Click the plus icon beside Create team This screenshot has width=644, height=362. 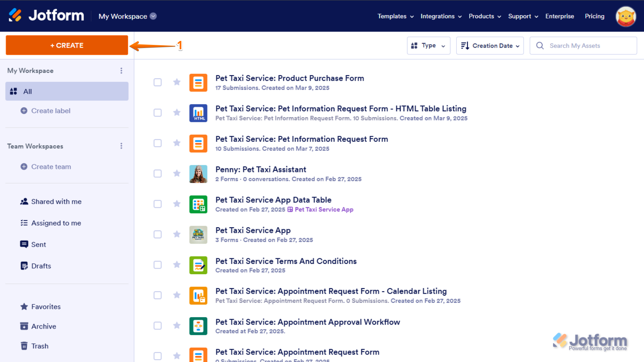24,166
